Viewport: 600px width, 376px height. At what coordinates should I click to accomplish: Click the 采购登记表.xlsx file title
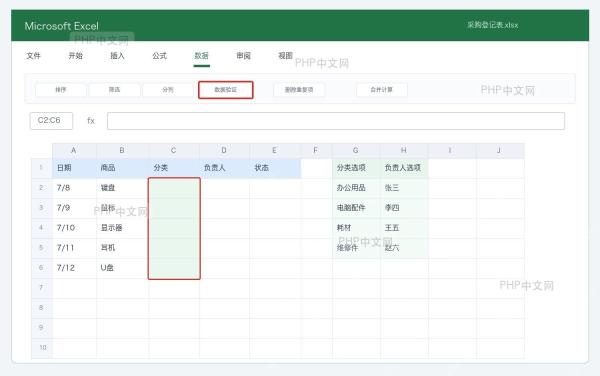(x=493, y=25)
